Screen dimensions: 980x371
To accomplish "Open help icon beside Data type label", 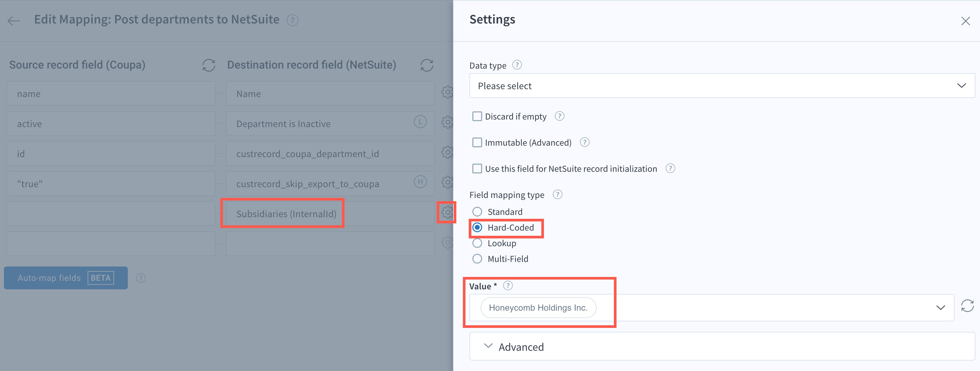I will (x=516, y=65).
